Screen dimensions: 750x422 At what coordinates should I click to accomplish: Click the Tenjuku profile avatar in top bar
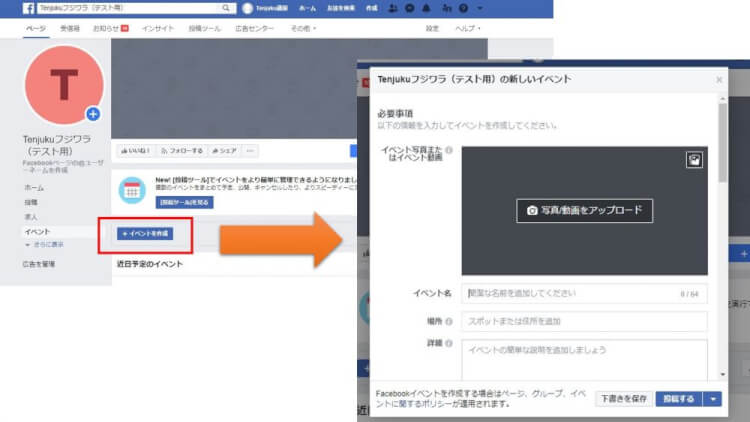[x=247, y=8]
